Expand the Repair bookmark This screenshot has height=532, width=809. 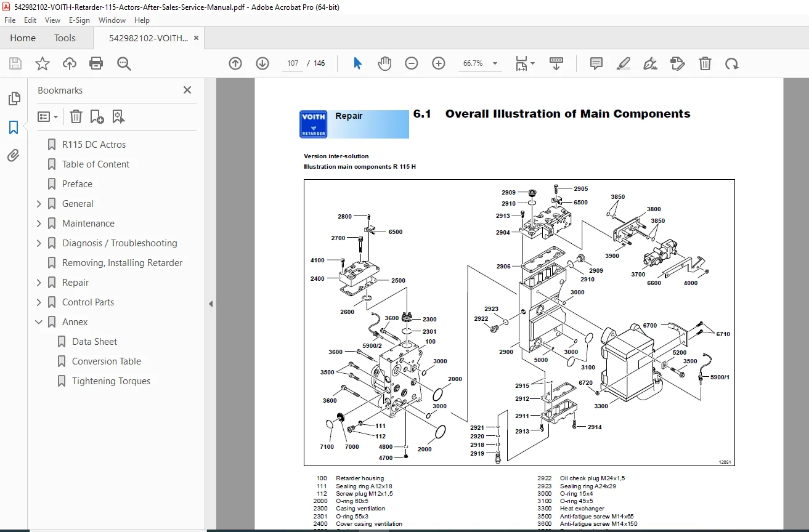coord(39,283)
